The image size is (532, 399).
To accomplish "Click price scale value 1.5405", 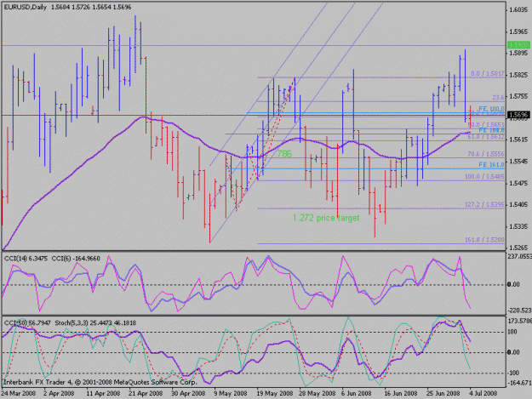I will point(518,204).
